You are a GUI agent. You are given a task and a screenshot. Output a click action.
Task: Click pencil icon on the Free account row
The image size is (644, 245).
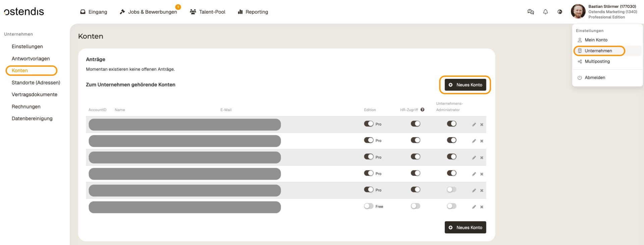point(474,207)
